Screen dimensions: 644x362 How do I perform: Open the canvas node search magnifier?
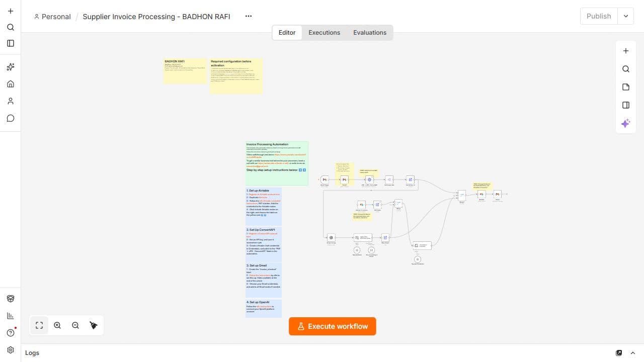click(x=626, y=69)
